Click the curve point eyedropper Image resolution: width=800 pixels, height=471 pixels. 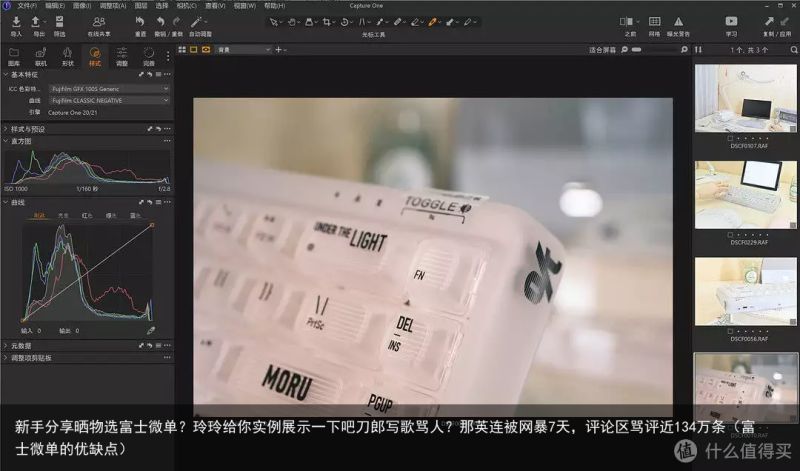pos(151,331)
